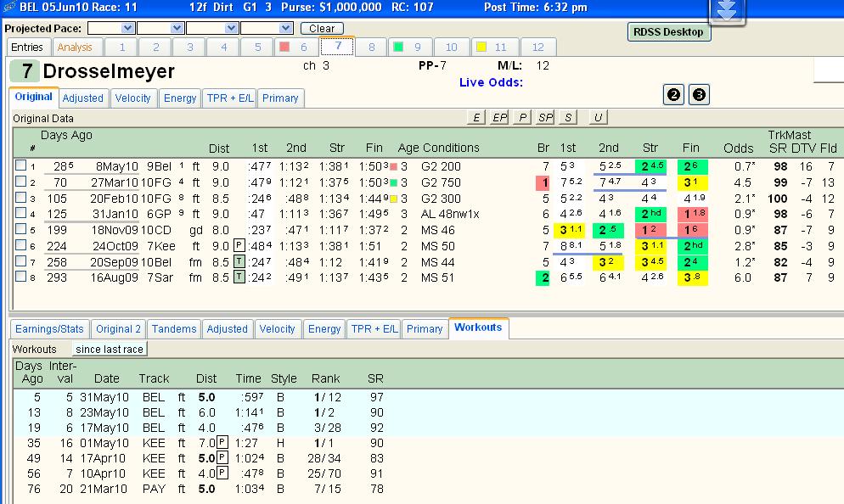
Task: Check the box for race row 8
Action: [x=20, y=277]
